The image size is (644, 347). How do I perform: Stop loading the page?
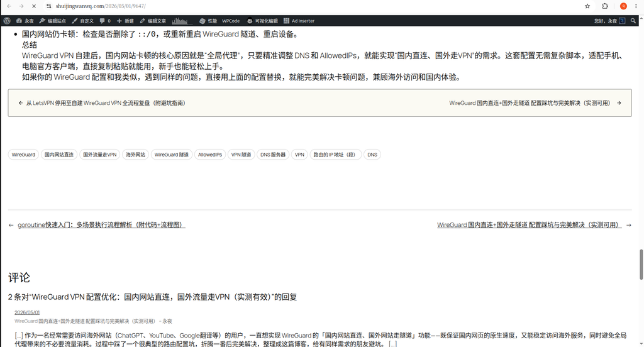point(34,6)
